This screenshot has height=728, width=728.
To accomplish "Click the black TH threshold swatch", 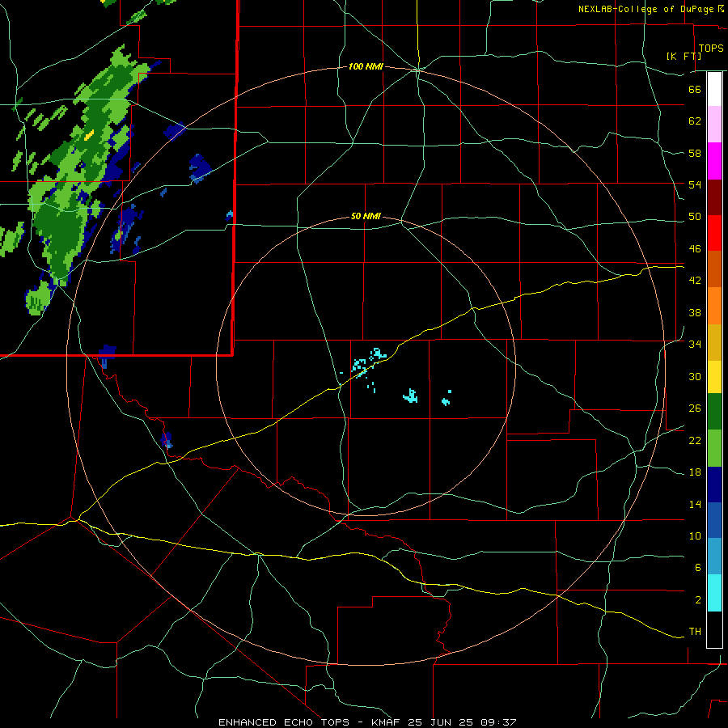I will point(714,629).
